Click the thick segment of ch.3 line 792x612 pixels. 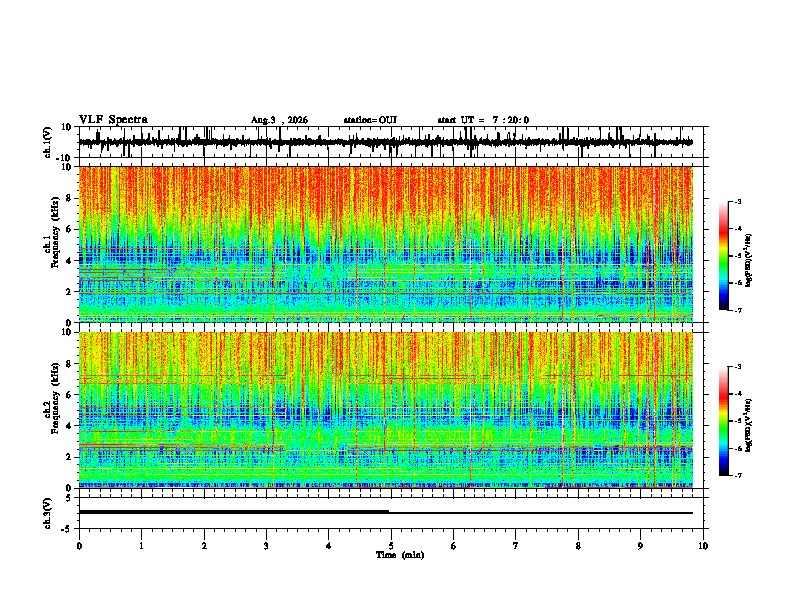(x=234, y=512)
